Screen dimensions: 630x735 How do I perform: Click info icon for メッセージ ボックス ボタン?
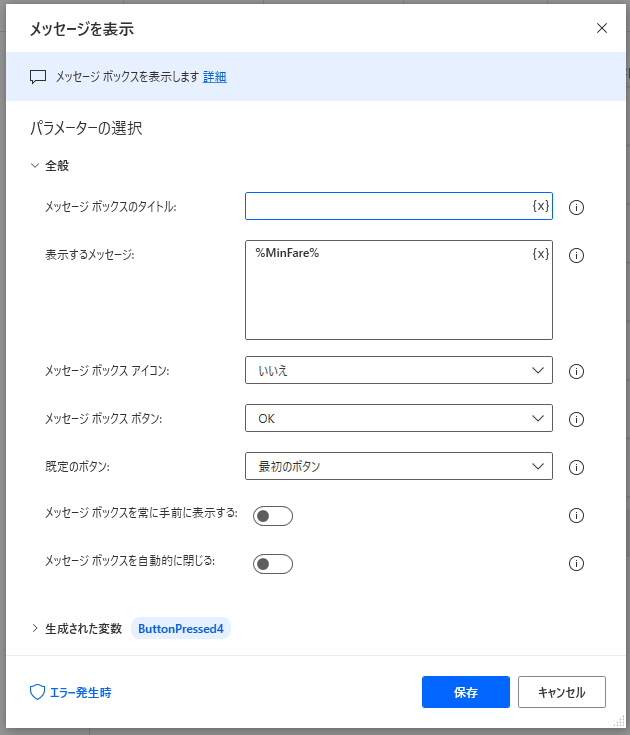pos(576,419)
